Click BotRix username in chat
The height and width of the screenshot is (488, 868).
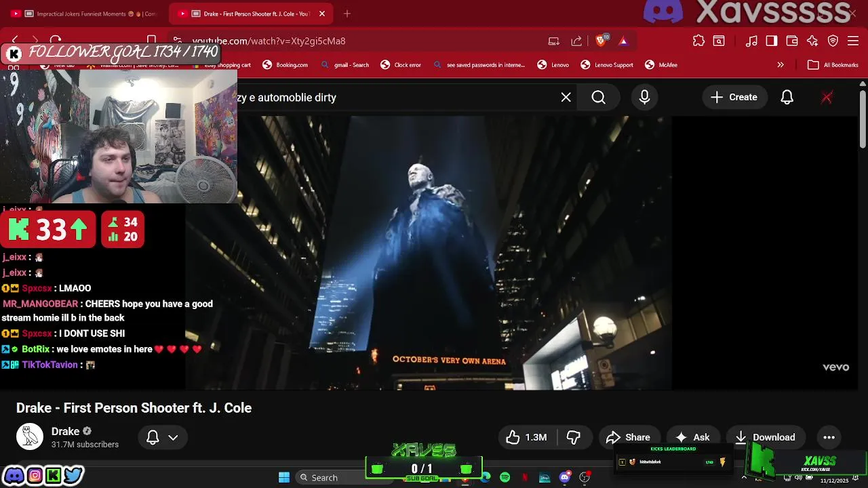pyautogui.click(x=36, y=349)
